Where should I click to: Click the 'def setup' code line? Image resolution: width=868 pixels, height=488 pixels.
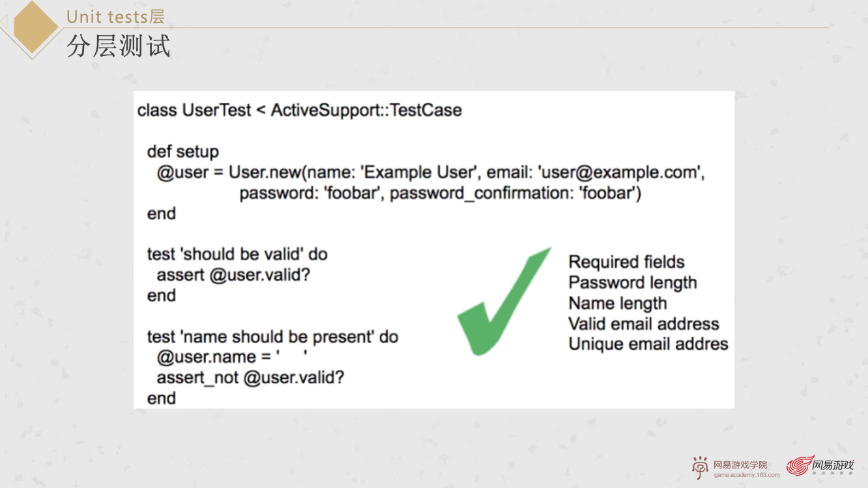182,152
